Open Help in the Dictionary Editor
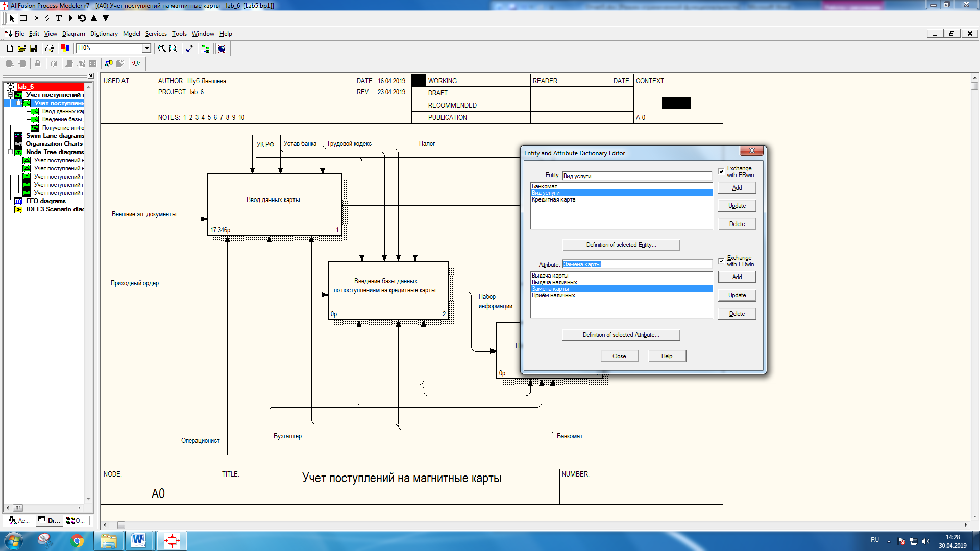This screenshot has height=551, width=980. pyautogui.click(x=667, y=356)
